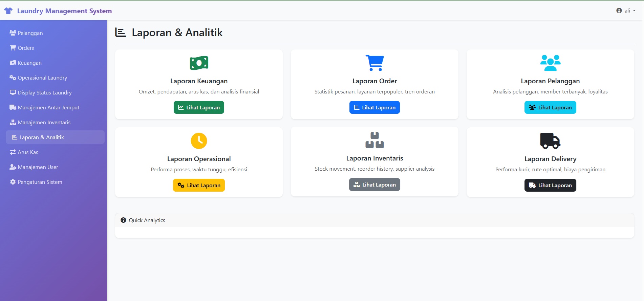Image resolution: width=644 pixels, height=301 pixels.
Task: Click the t-shirt logo icon in header
Action: pos(8,11)
